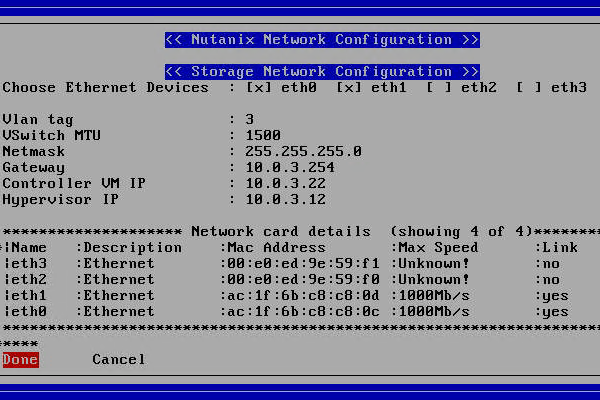Click MAC address 00:e0:ed:9e:59:f1

[x=303, y=264]
